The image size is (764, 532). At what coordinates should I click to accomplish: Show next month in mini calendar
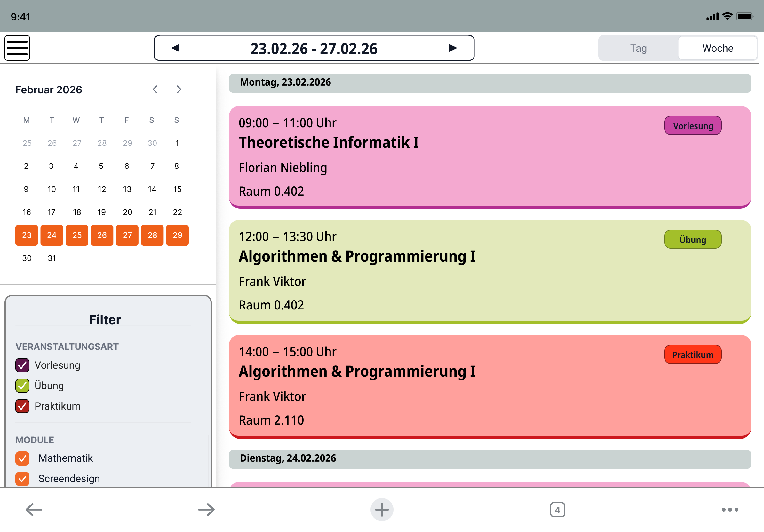click(x=179, y=90)
